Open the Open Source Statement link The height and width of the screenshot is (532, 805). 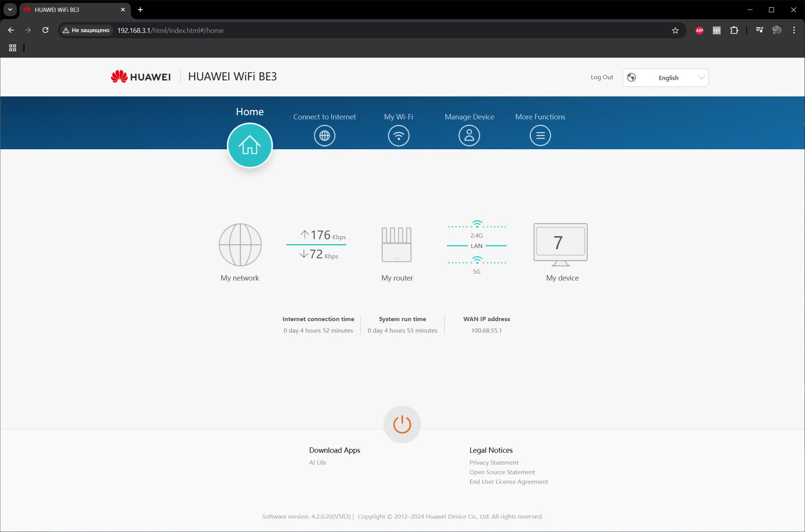tap(502, 472)
